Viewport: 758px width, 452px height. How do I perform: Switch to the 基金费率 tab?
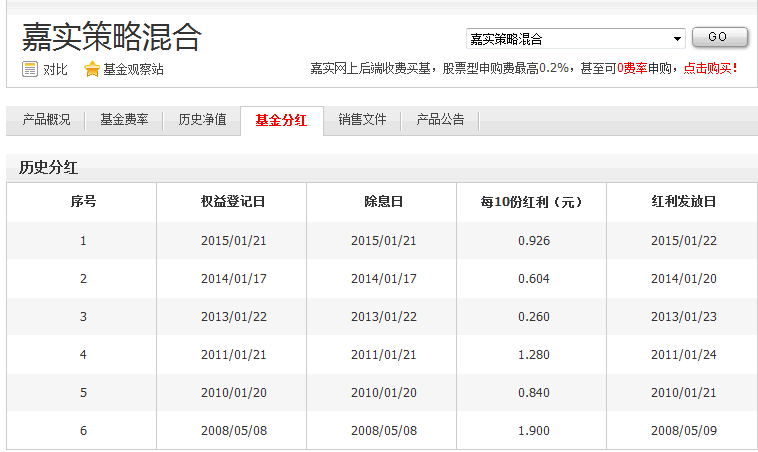tap(124, 119)
